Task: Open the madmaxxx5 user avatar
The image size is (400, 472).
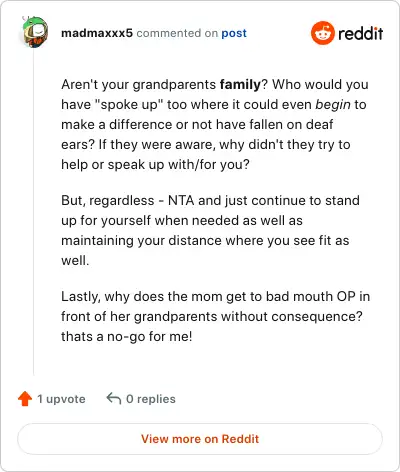Action: point(35,32)
